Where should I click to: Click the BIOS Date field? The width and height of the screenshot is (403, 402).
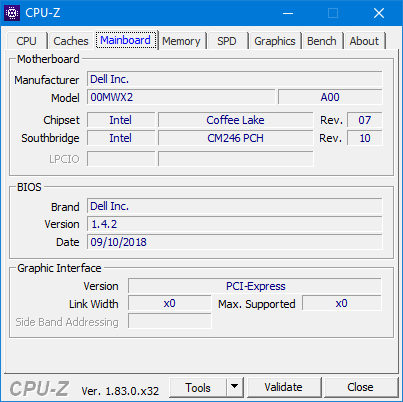point(235,242)
